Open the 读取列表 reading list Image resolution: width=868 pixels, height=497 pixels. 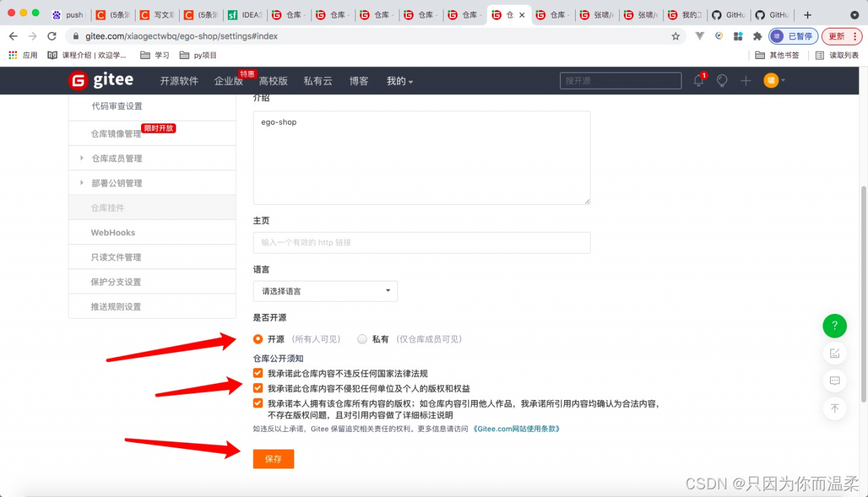837,55
